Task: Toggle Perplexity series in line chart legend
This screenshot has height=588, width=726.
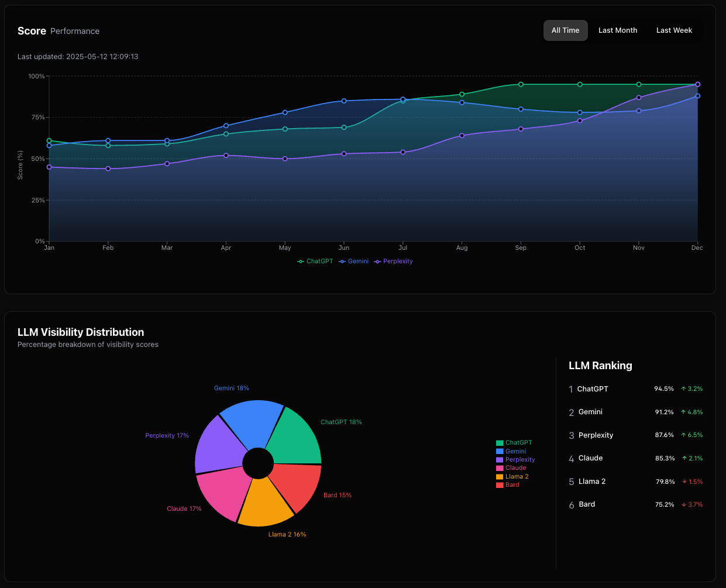Action: click(394, 262)
